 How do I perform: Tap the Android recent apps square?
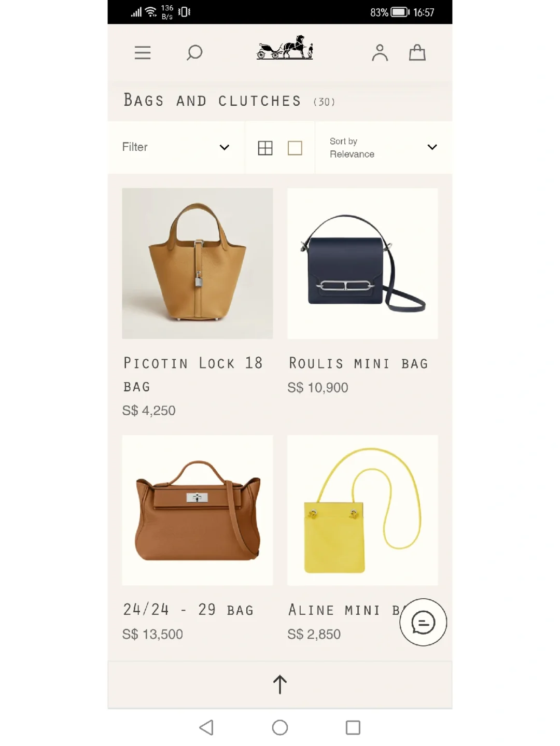353,727
